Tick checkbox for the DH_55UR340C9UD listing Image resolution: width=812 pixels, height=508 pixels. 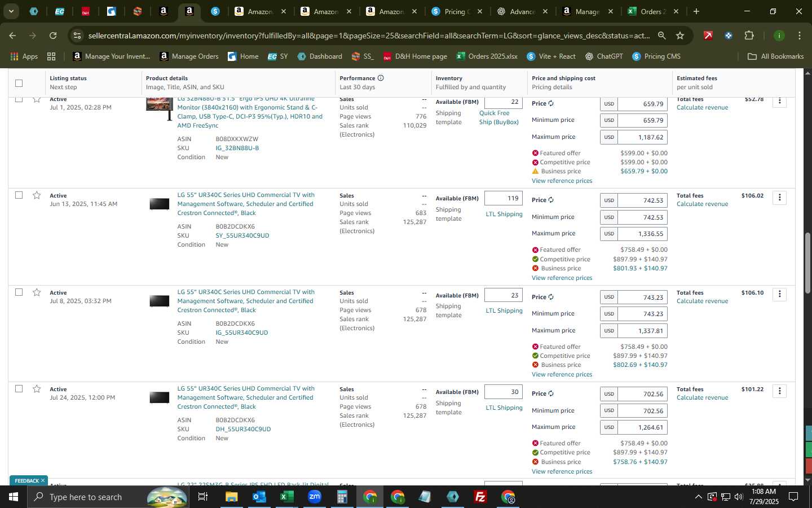tap(19, 389)
